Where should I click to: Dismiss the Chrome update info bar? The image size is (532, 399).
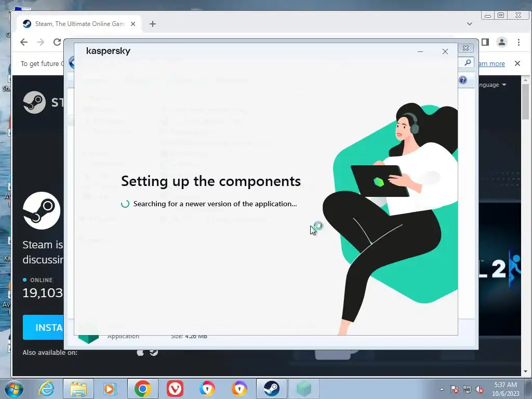(517, 63)
